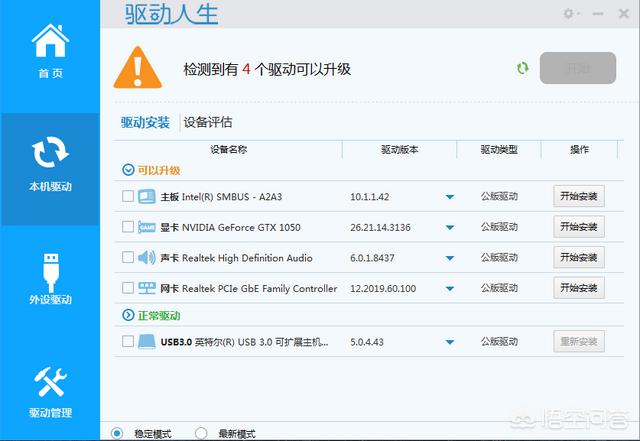Click the 检测到有 4 个驱动可以升级 message

pyautogui.click(x=267, y=69)
